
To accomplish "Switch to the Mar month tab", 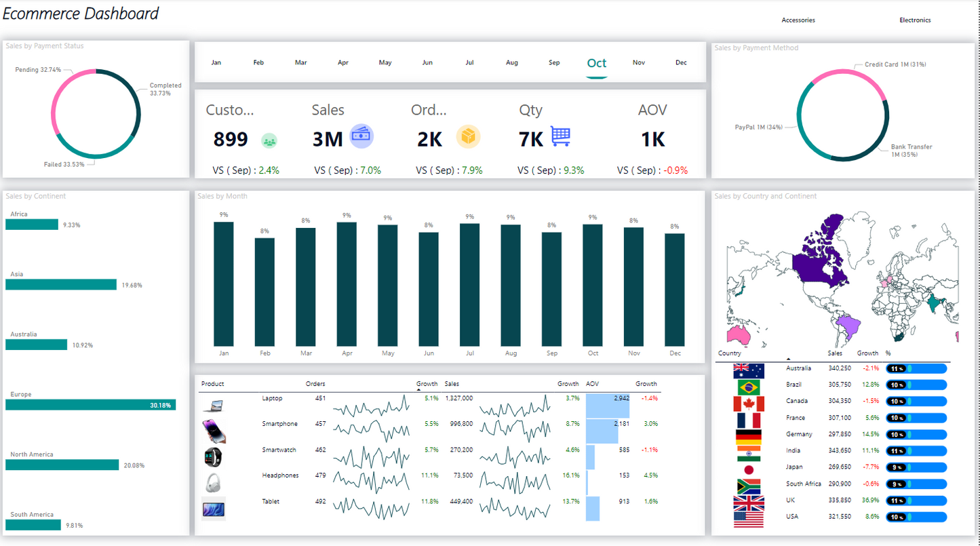I will [x=300, y=63].
